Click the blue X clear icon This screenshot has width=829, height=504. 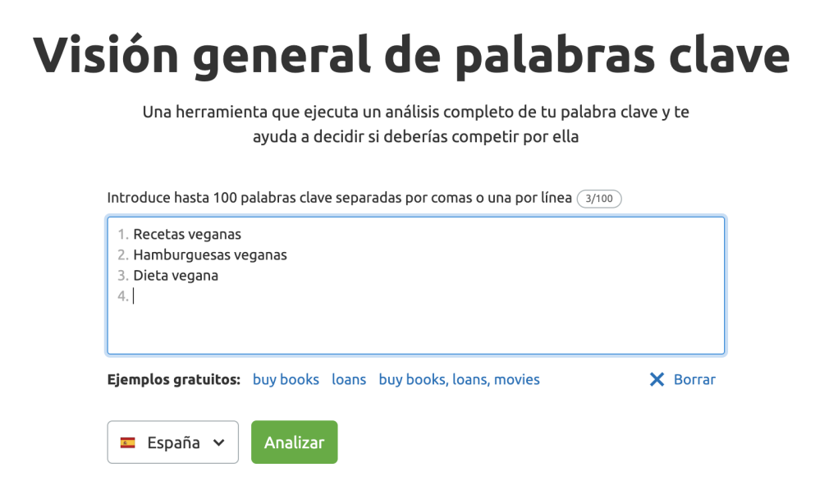point(657,379)
